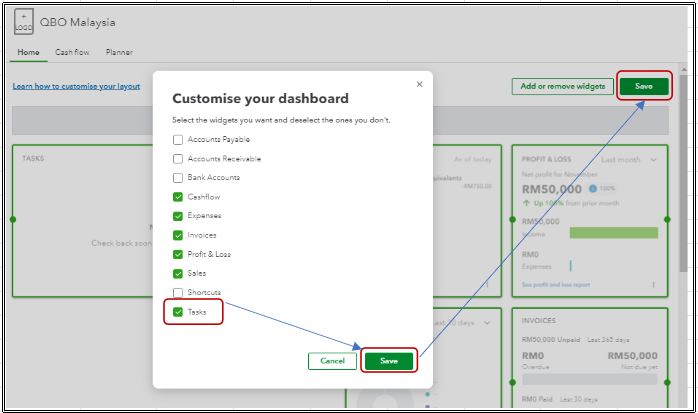
Task: Deselect the Sales checkbox
Action: pyautogui.click(x=178, y=273)
